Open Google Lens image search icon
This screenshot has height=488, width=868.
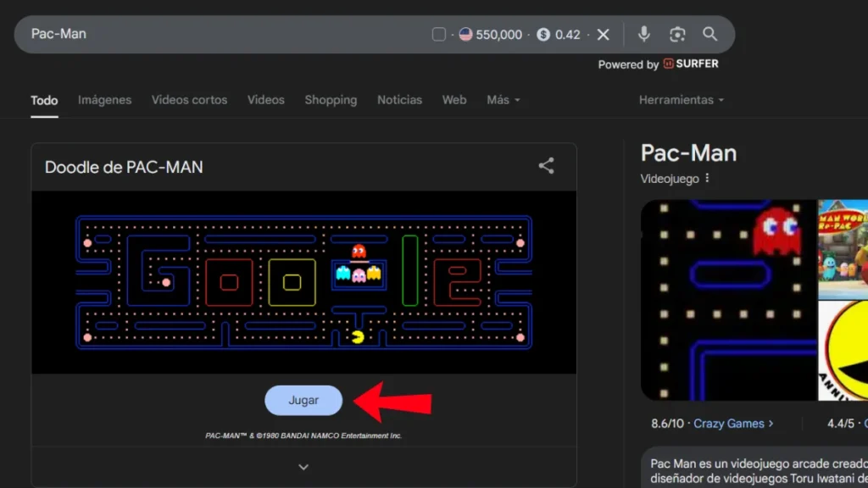pyautogui.click(x=677, y=34)
